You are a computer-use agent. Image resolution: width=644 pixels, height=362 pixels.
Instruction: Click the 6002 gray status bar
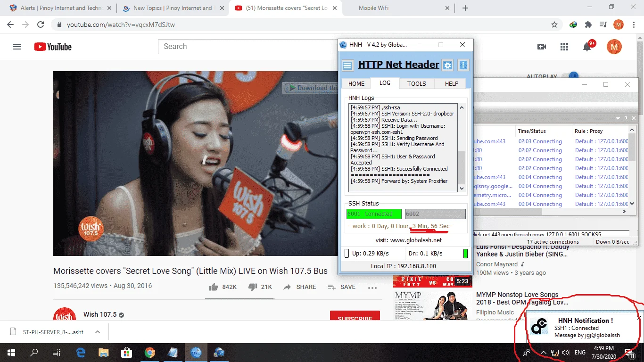pyautogui.click(x=436, y=214)
